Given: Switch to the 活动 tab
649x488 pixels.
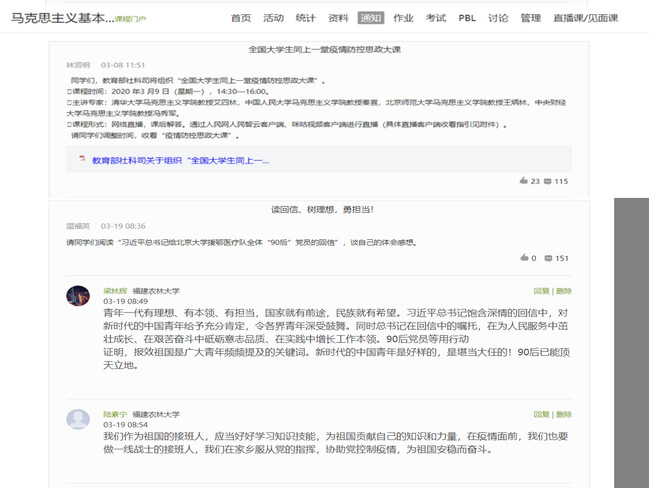Looking at the screenshot, I should click(273, 18).
